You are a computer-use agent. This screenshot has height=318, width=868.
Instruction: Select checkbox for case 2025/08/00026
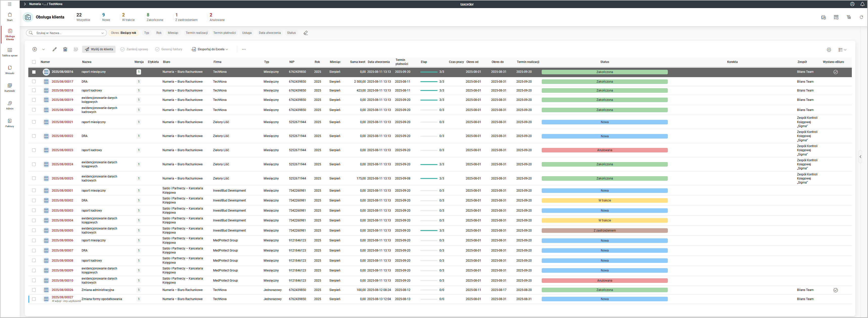point(34,290)
